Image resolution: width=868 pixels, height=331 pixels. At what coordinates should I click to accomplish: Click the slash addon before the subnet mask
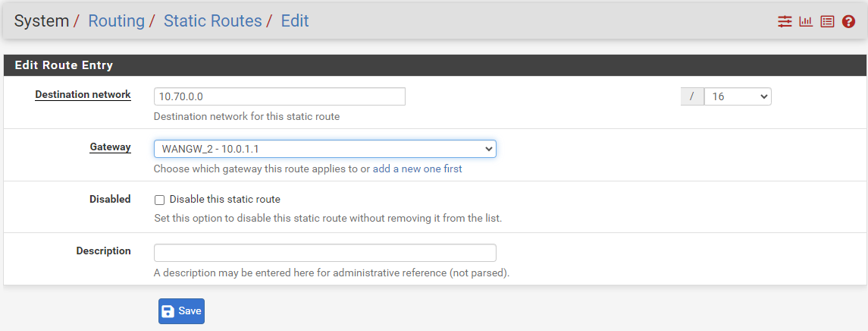692,96
